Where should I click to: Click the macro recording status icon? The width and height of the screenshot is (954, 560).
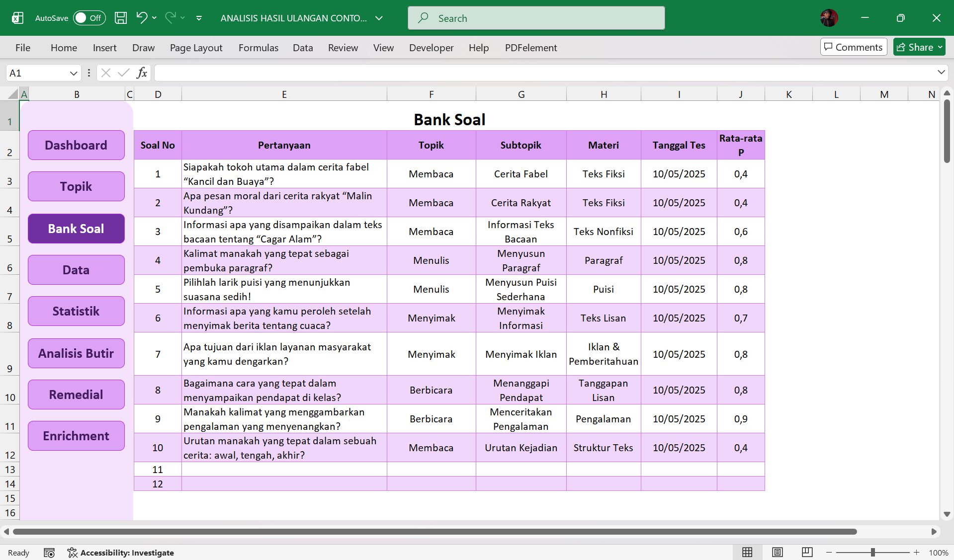coord(49,553)
